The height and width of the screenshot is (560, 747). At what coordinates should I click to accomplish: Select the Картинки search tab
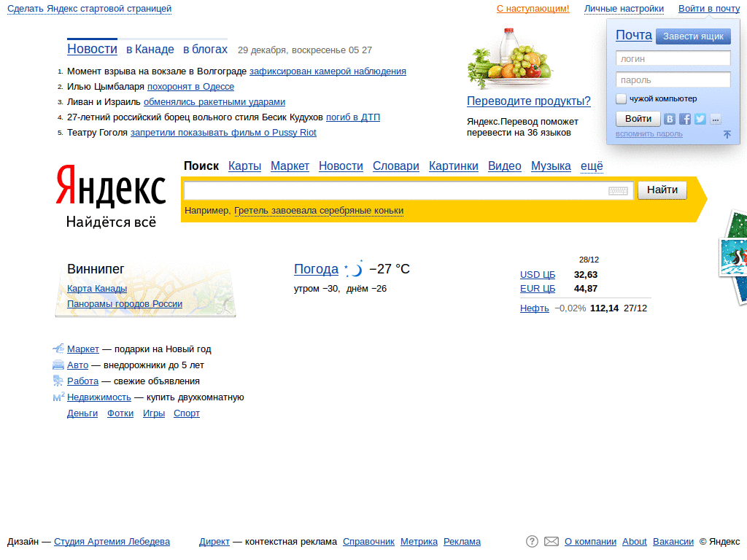coord(454,166)
